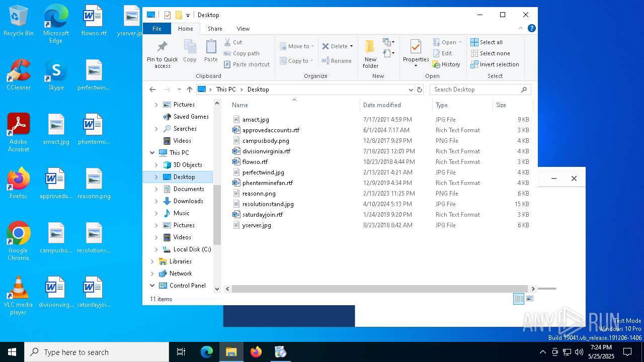644x362 pixels.
Task: Click the Type here to search box
Action: pos(97,352)
